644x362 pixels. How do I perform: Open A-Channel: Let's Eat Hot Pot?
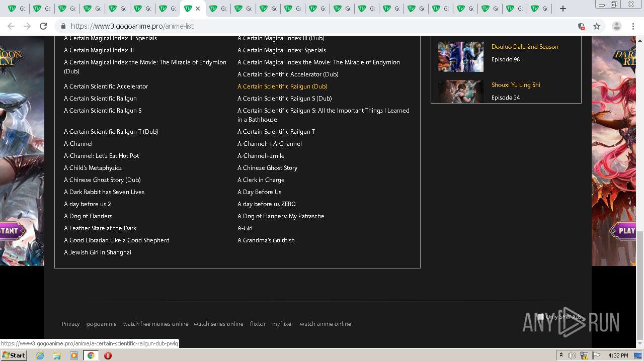pos(101,156)
